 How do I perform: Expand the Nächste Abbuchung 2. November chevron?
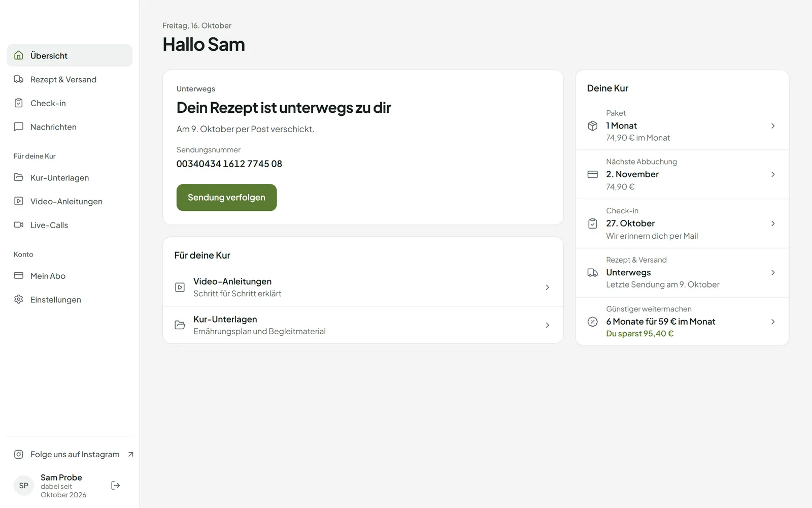click(773, 174)
